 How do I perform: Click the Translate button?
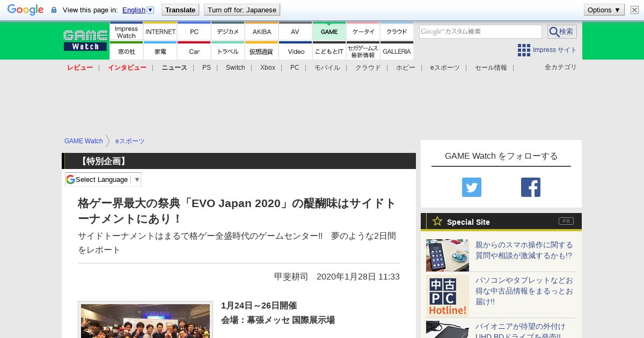pyautogui.click(x=180, y=10)
